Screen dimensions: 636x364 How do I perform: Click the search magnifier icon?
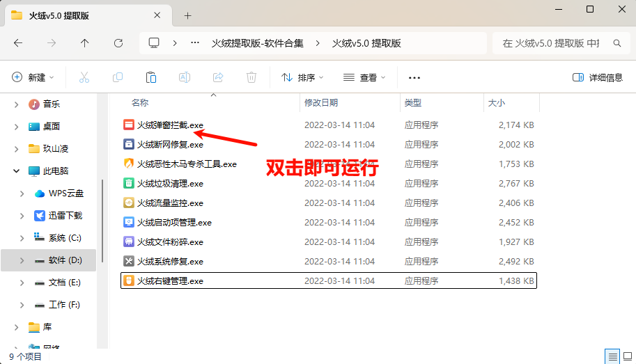[x=617, y=43]
